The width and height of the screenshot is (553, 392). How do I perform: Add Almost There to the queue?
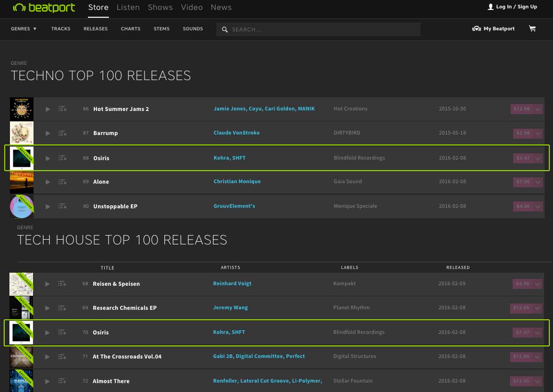pyautogui.click(x=62, y=380)
